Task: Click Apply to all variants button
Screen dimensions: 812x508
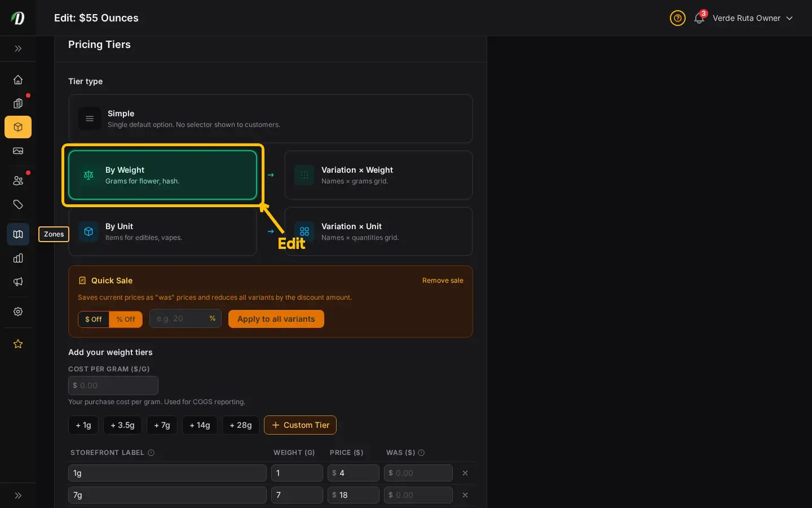Action: (276, 319)
